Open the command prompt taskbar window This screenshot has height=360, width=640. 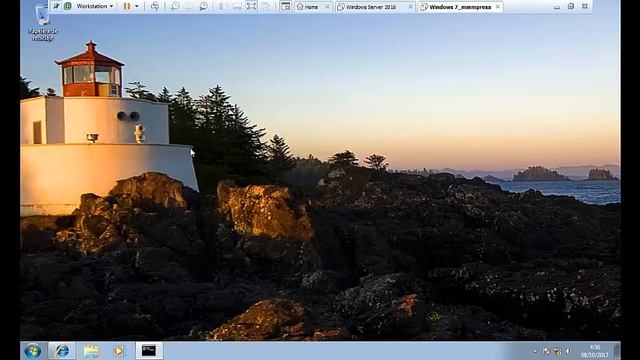click(x=149, y=351)
